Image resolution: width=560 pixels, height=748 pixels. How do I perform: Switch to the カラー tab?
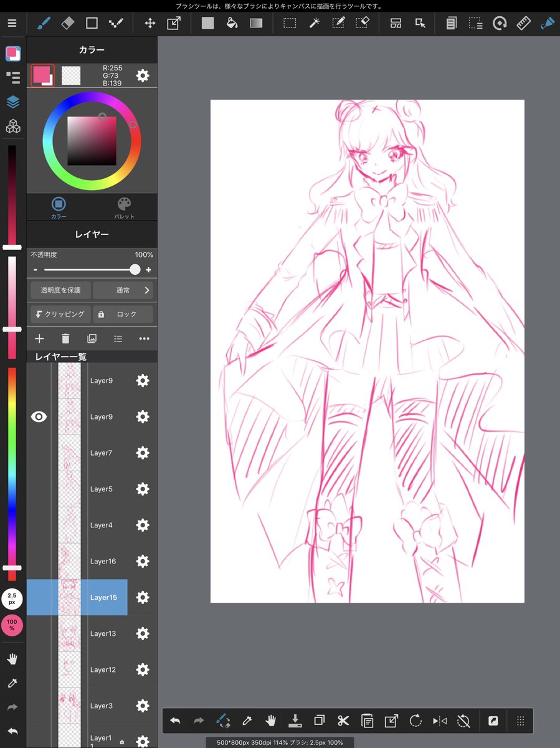(59, 207)
